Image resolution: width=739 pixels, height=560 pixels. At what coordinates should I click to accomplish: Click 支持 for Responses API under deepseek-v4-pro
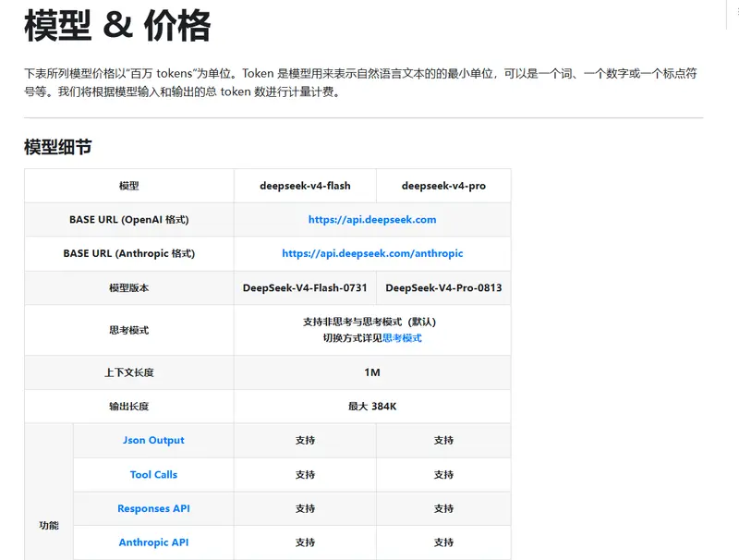coord(443,508)
